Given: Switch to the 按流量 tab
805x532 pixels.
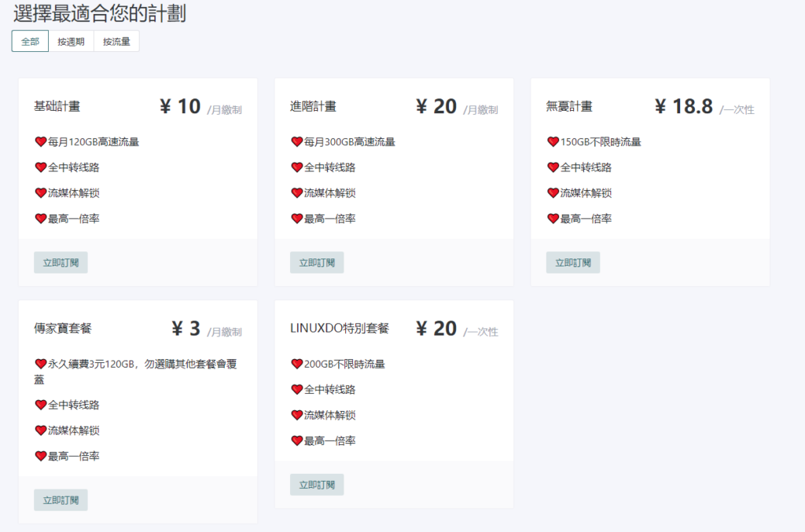Looking at the screenshot, I should (116, 42).
